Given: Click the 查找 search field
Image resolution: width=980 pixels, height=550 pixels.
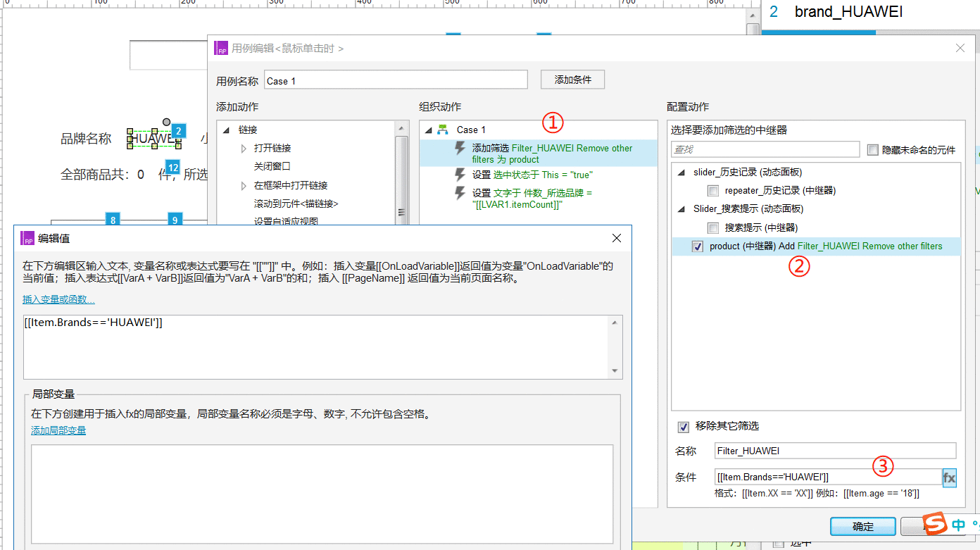Looking at the screenshot, I should click(x=765, y=149).
